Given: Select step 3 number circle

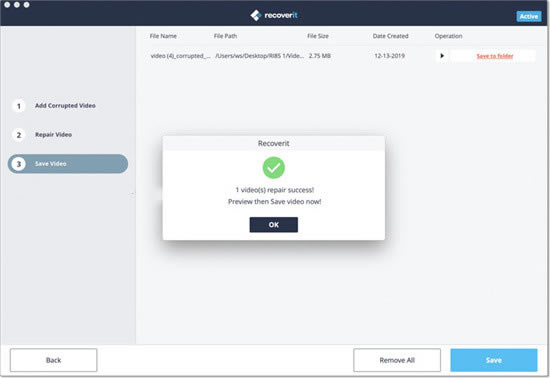Looking at the screenshot, I should [19, 164].
